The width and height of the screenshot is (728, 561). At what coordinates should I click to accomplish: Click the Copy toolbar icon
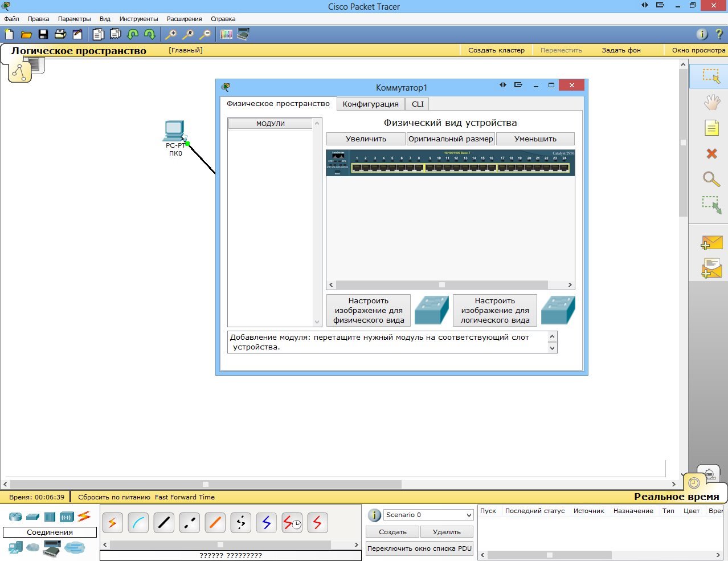(99, 34)
